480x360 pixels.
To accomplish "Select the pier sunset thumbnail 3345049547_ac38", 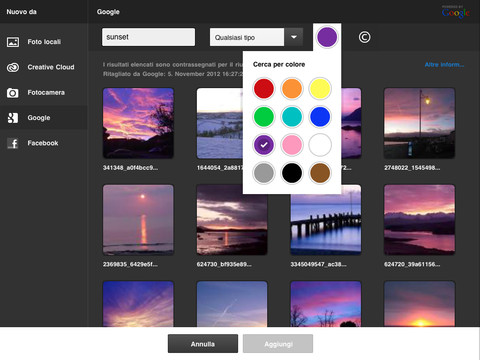I will [x=326, y=220].
